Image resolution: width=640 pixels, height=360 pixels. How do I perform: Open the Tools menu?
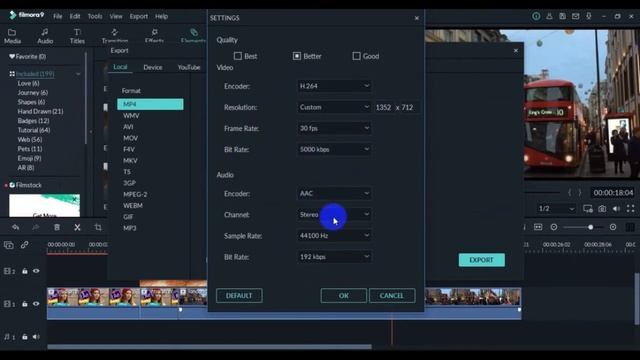[95, 16]
